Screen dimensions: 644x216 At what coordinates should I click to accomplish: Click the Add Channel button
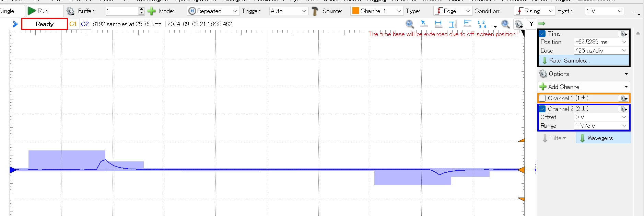pyautogui.click(x=584, y=87)
